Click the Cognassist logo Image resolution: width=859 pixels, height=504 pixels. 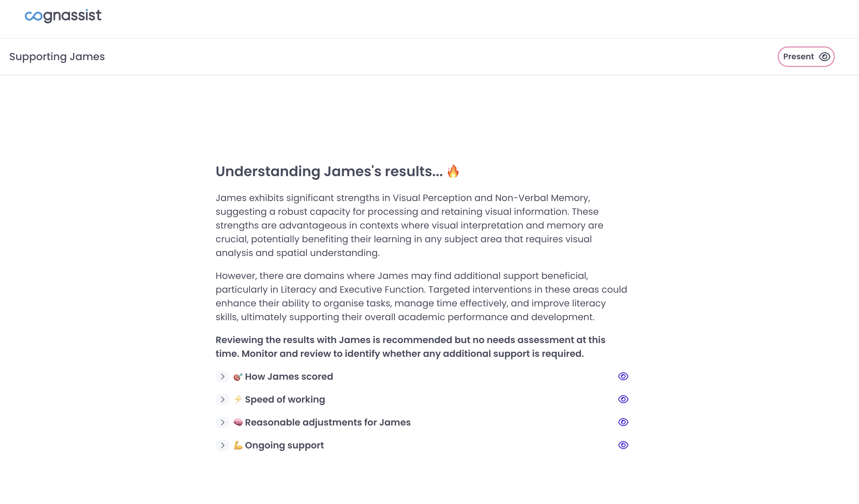(63, 16)
